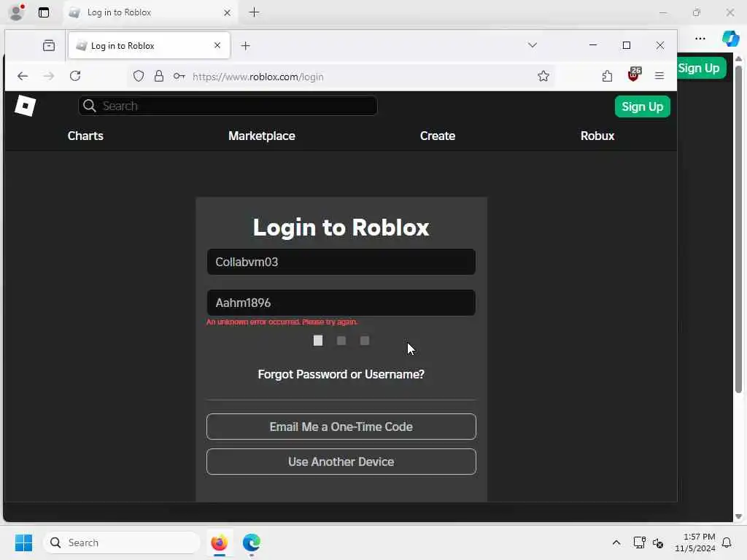Screen dimensions: 747x560
Task: Open Microsoft Edge from the taskbar
Action: 252,542
